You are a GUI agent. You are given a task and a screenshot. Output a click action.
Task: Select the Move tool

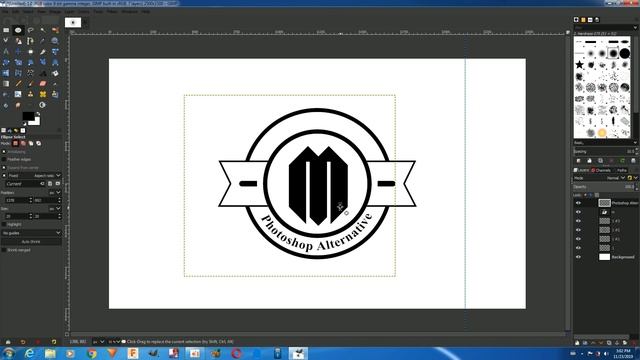(x=18, y=52)
